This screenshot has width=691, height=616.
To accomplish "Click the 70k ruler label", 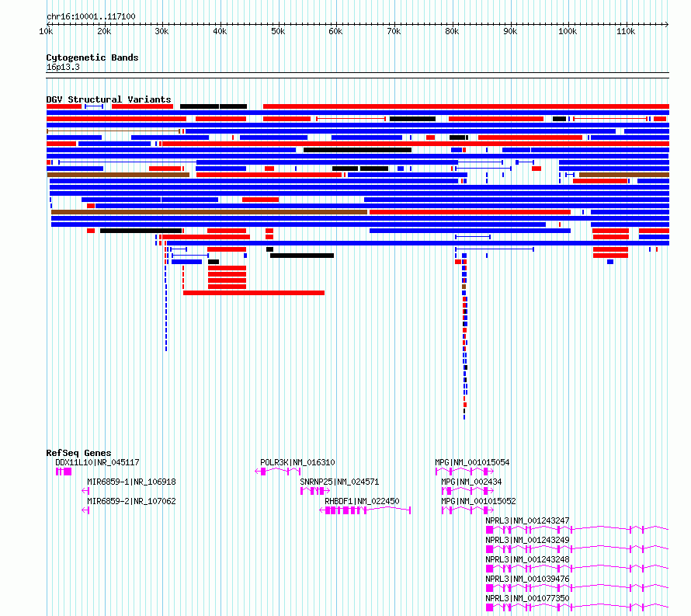I will point(394,31).
